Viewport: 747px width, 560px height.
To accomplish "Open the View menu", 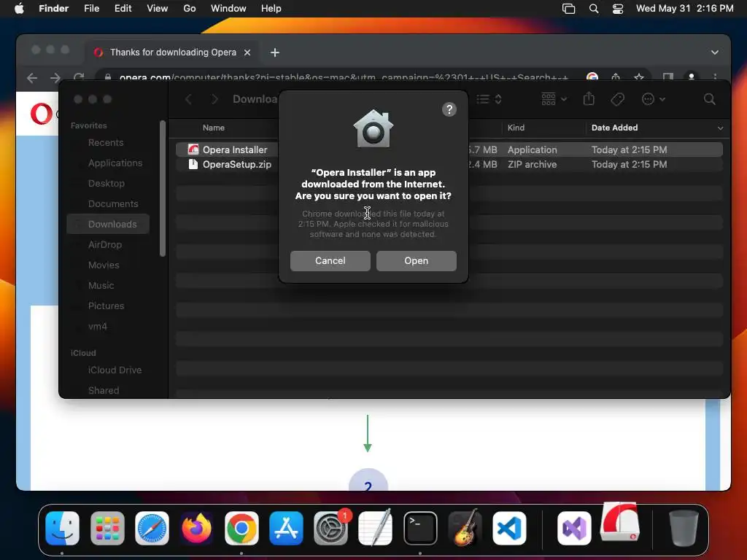I will [x=158, y=9].
